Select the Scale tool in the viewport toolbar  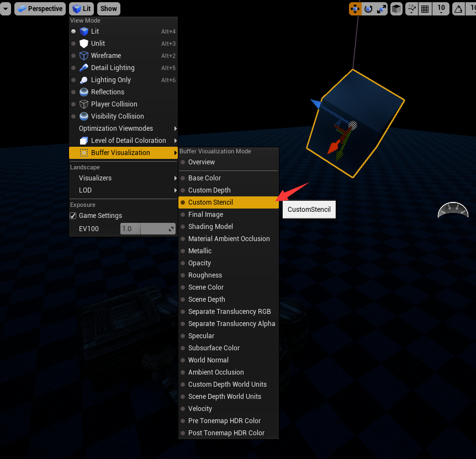(x=382, y=9)
